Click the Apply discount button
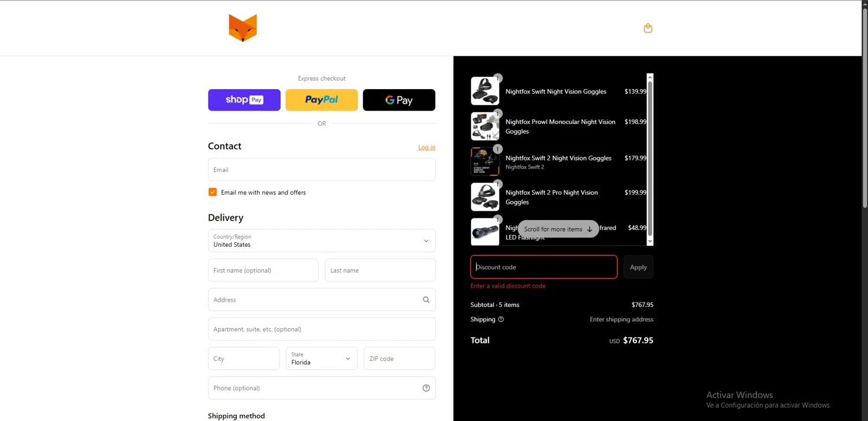This screenshot has height=421, width=868. (x=638, y=267)
